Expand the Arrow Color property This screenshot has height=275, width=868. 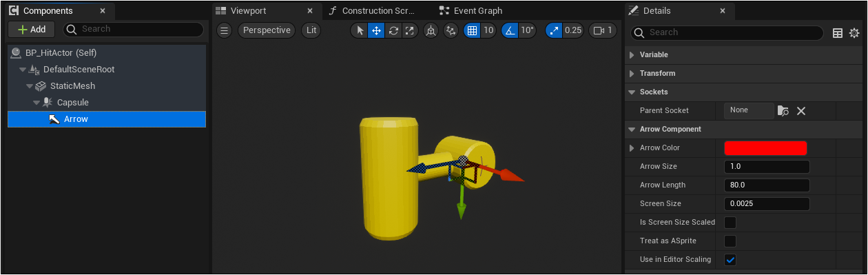pyautogui.click(x=632, y=147)
